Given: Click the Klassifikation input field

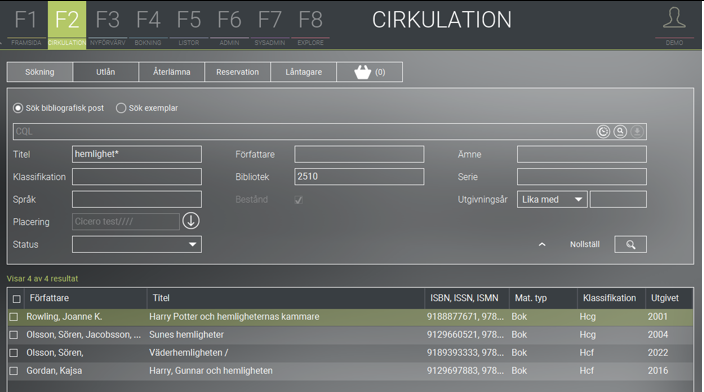Looking at the screenshot, I should tap(137, 176).
